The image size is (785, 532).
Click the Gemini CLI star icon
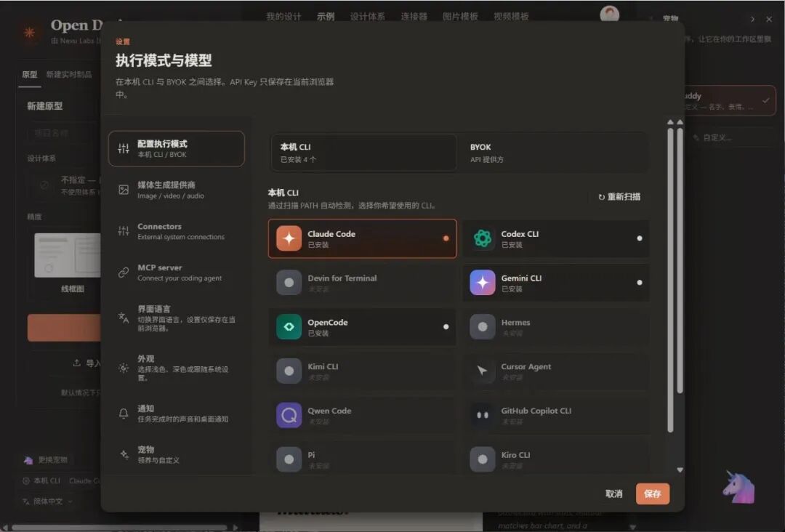483,282
